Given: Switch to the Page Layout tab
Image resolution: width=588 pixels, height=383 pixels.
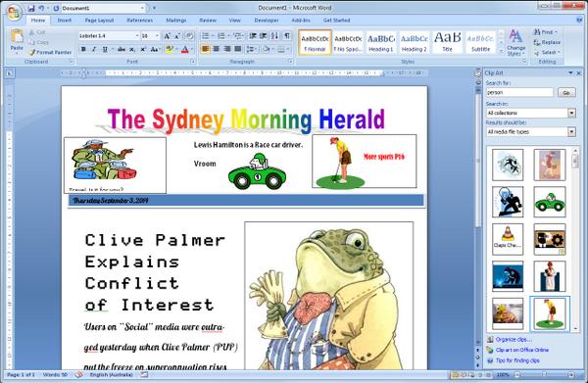Looking at the screenshot, I should coord(99,21).
